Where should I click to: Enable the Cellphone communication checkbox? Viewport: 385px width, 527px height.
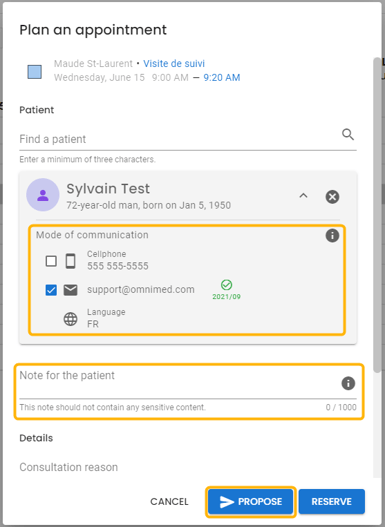[x=51, y=261]
